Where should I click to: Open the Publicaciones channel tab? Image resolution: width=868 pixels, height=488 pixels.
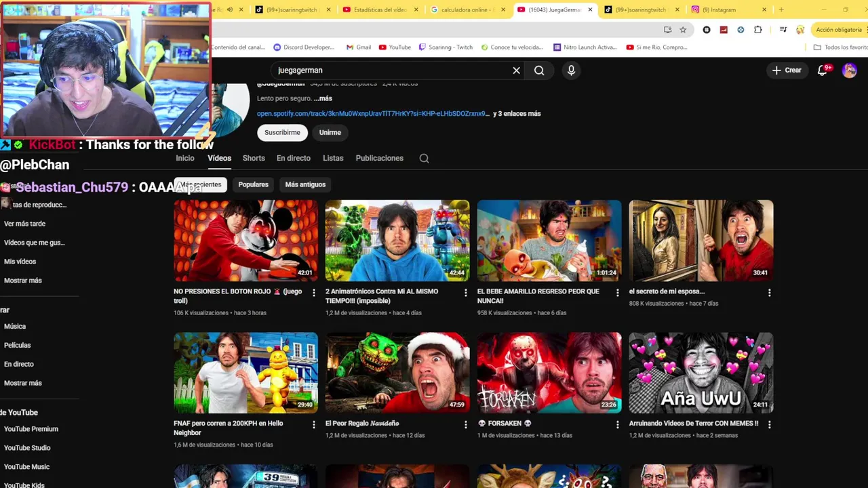tap(380, 158)
